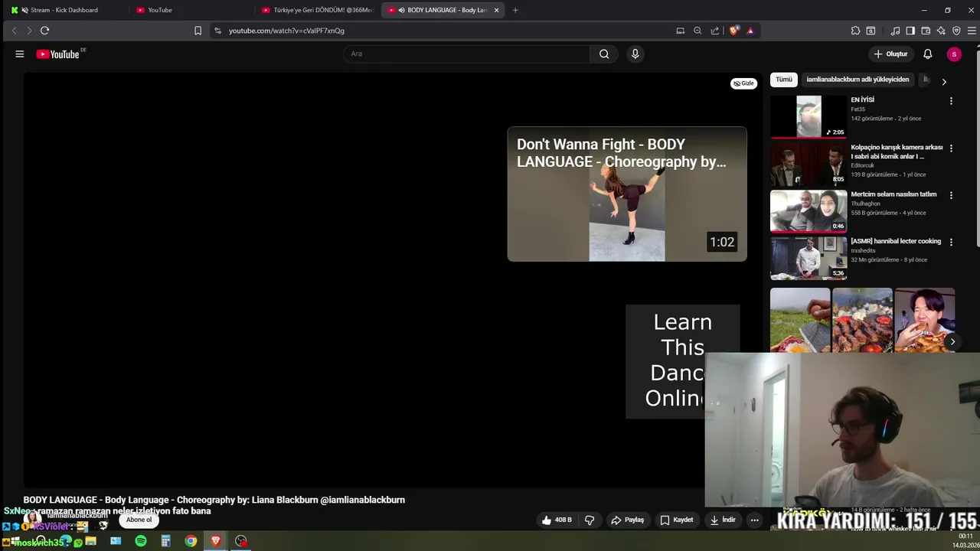Open the Don't Wanna Fight end-screen video
Screen dimensions: 980x551
627,194
